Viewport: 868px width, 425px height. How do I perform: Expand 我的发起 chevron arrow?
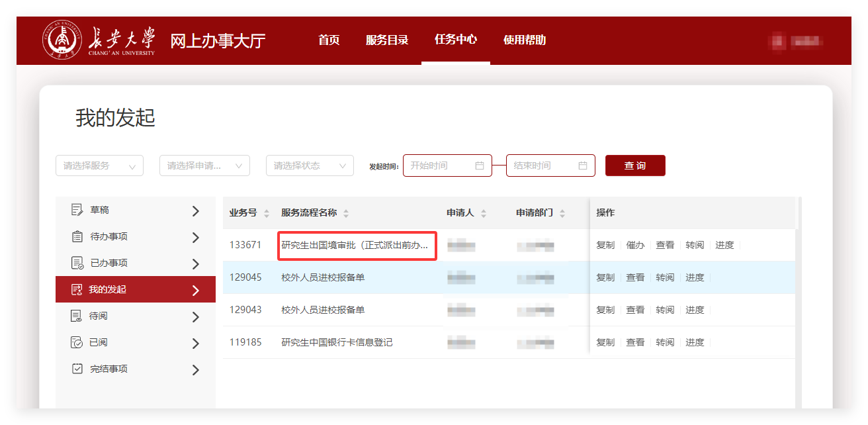(x=195, y=290)
